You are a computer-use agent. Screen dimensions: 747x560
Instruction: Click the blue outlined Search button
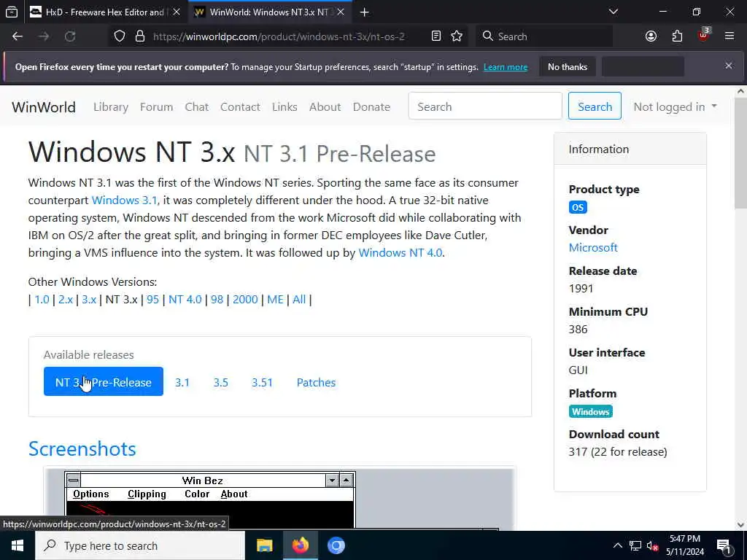[x=595, y=106]
